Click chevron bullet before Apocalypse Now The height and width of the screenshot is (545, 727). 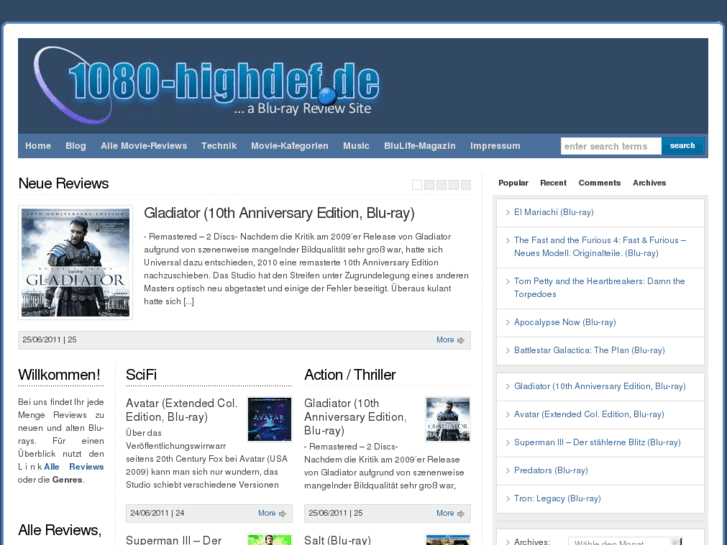click(x=507, y=322)
